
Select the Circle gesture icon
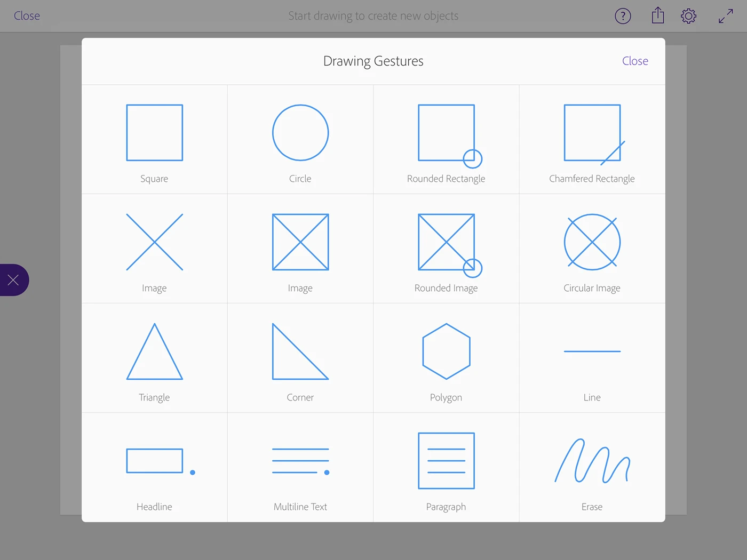300,133
